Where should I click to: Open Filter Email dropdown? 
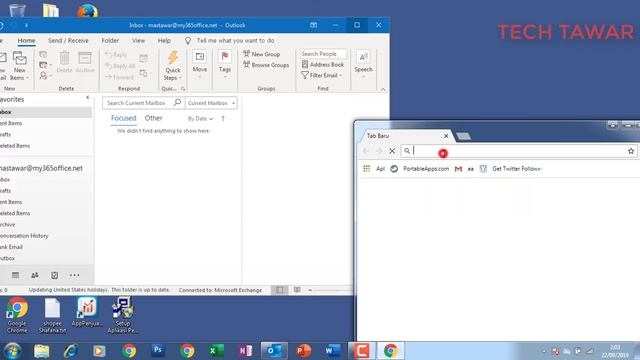coord(322,76)
